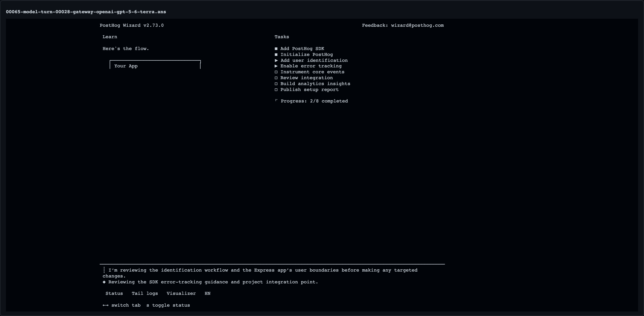Select the Visualizer tab
Screen dimensions: 644x316
pyautogui.click(x=181, y=293)
